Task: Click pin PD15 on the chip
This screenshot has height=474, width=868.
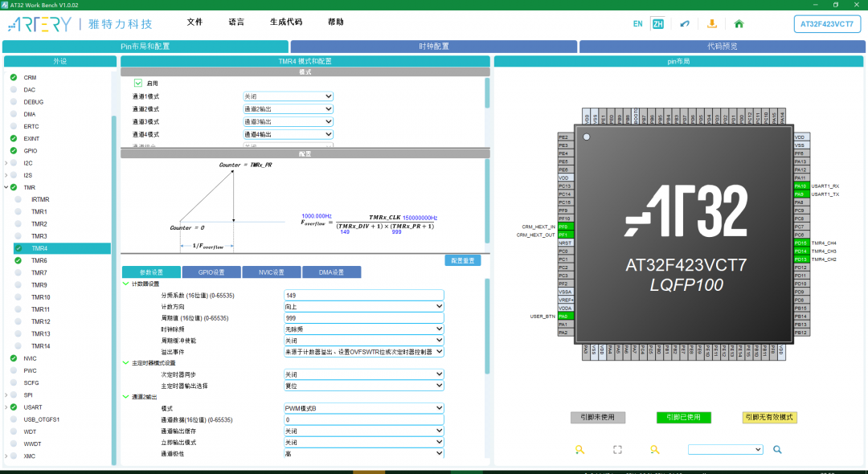Action: 801,243
